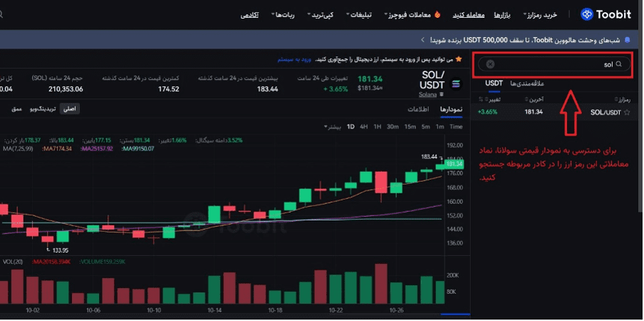
Task: Select the 1H chart interval
Action: tap(378, 126)
